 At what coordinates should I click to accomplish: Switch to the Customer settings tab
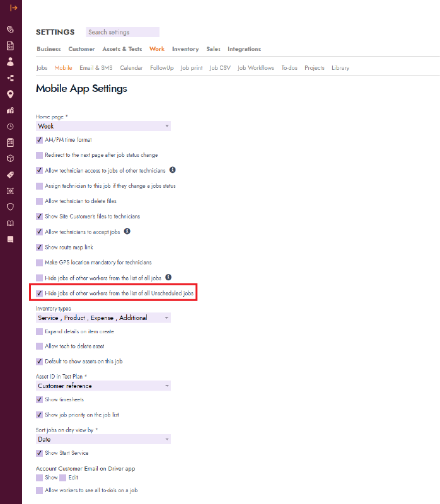81,49
